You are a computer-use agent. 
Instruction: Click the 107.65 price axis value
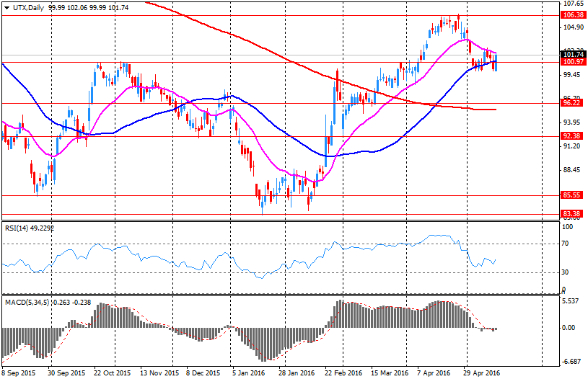coord(574,4)
